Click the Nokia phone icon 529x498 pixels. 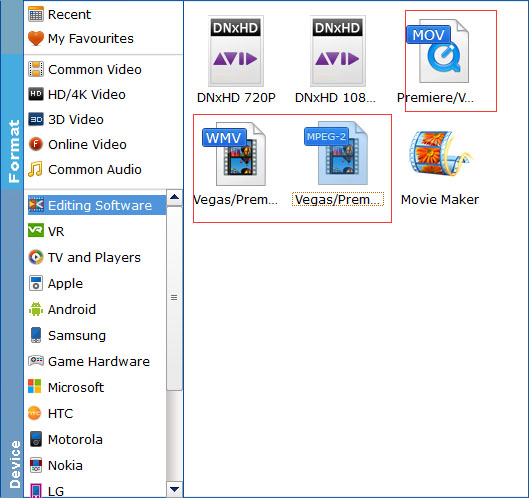tap(36, 465)
